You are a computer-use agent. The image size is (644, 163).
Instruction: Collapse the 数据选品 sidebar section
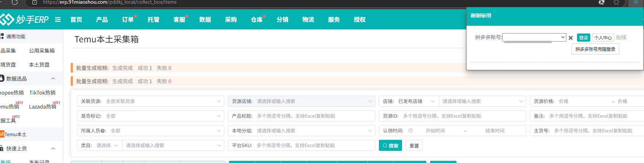pyautogui.click(x=53, y=78)
